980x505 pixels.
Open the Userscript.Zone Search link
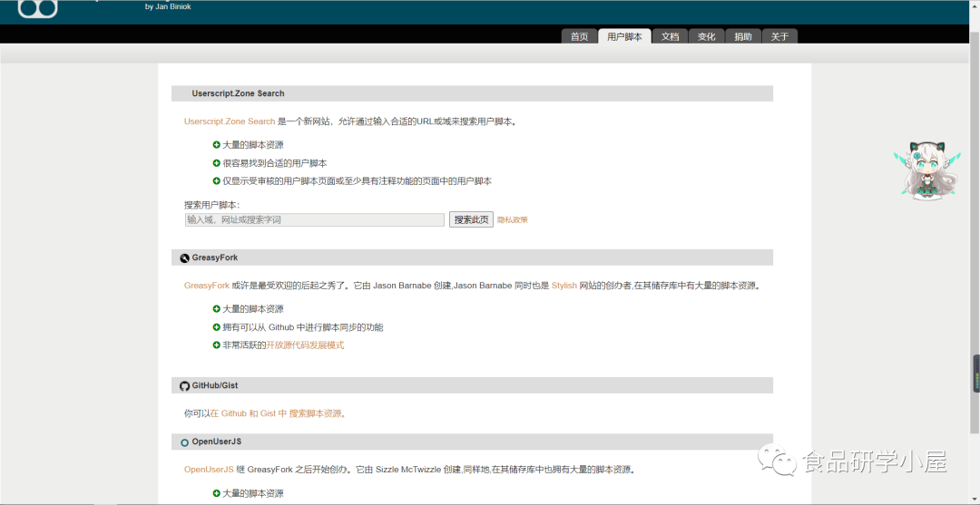click(x=230, y=121)
